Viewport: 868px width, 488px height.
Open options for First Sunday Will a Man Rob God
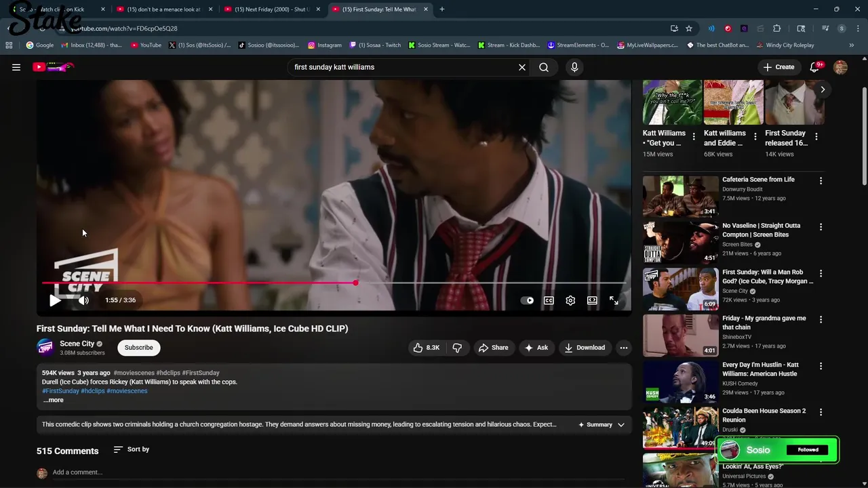[821, 274]
